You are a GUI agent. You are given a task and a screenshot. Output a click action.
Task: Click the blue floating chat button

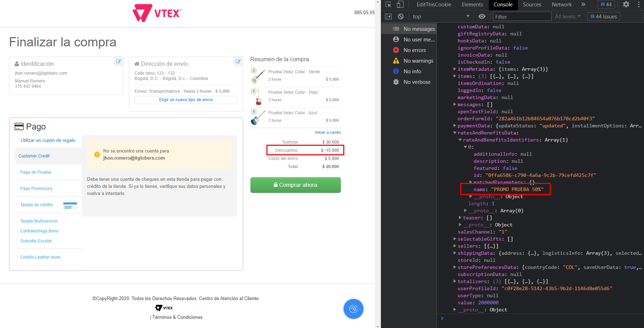coord(353,309)
